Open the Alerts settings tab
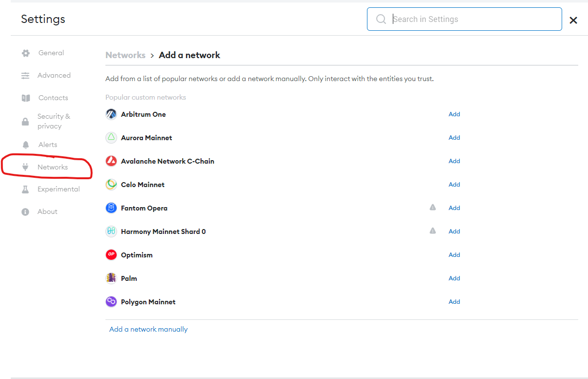The width and height of the screenshot is (588, 379). click(x=48, y=145)
